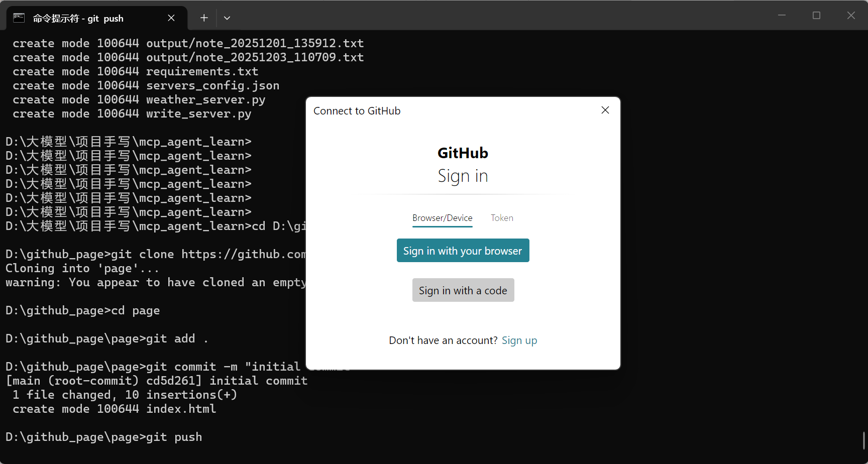Close the Connect to GitHub dialog

tap(605, 110)
